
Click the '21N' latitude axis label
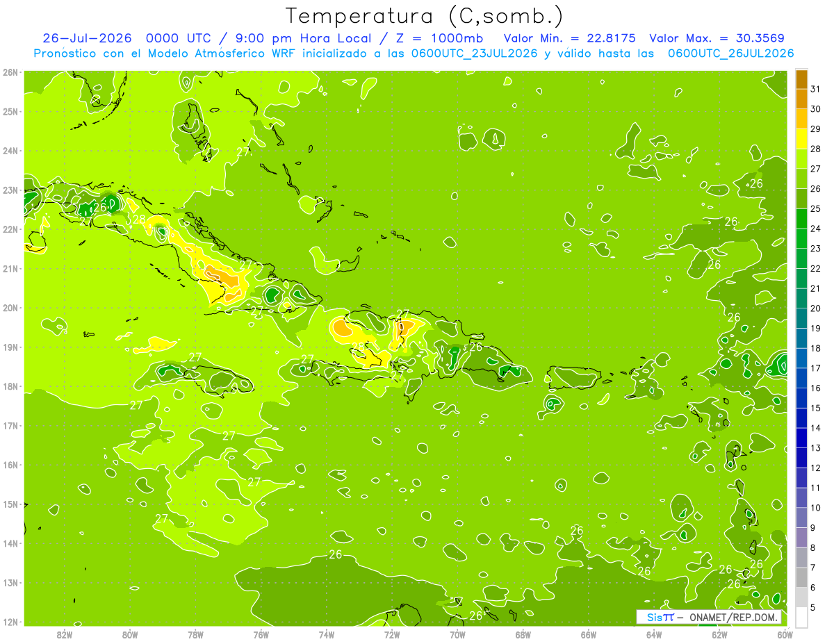pyautogui.click(x=10, y=268)
